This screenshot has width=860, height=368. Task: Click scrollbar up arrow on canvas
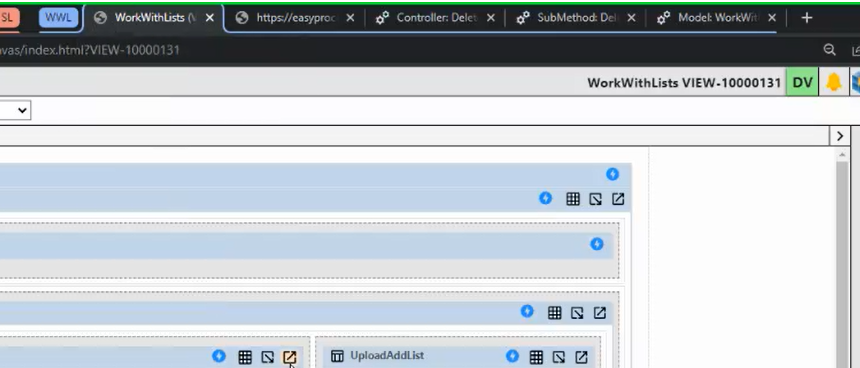tap(842, 156)
